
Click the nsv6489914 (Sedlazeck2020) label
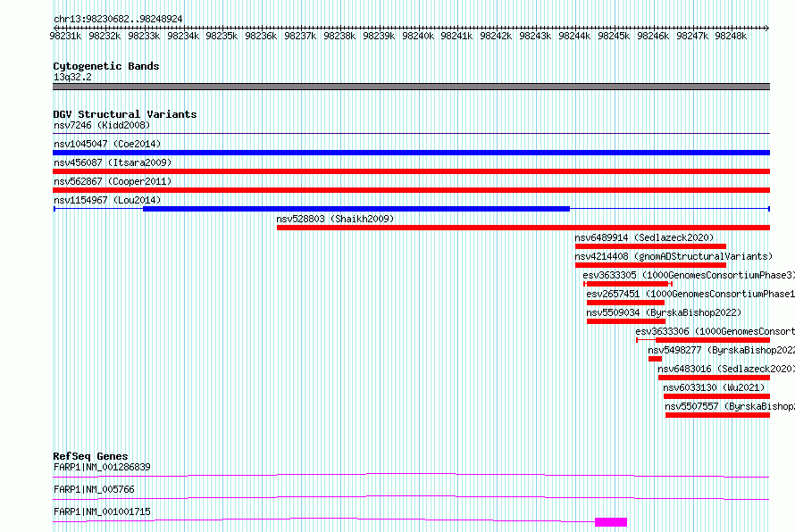coord(644,237)
